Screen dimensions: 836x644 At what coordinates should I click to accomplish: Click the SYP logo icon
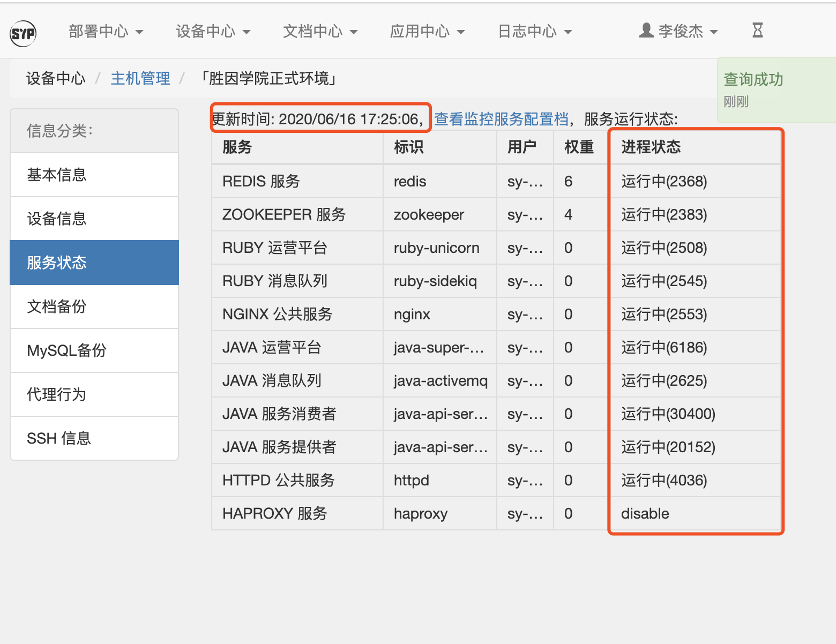coord(23,34)
